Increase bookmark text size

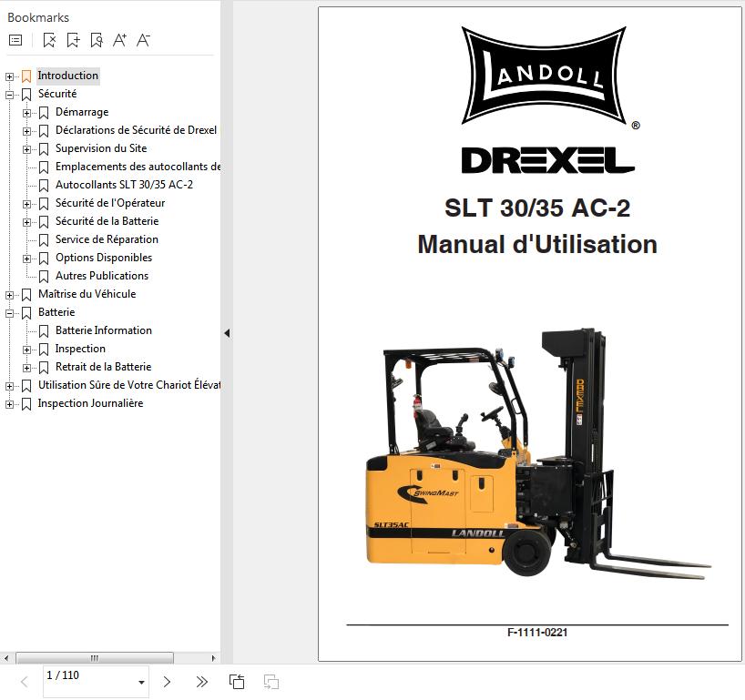pos(119,40)
